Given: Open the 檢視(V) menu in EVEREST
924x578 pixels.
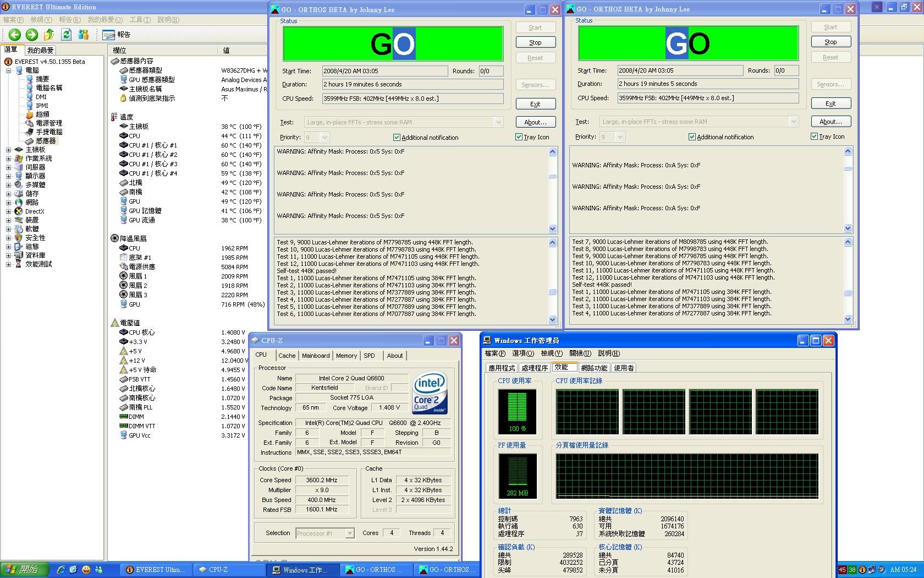Looking at the screenshot, I should (41, 20).
